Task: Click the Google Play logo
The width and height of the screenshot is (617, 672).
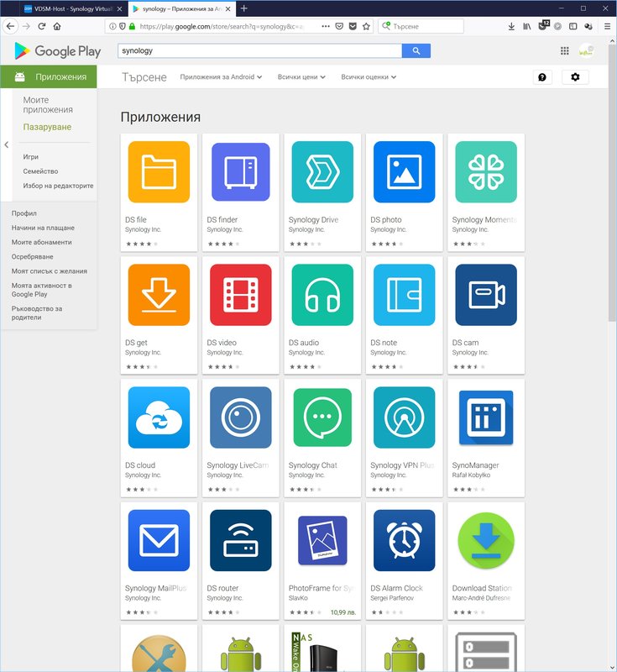Action: point(58,51)
